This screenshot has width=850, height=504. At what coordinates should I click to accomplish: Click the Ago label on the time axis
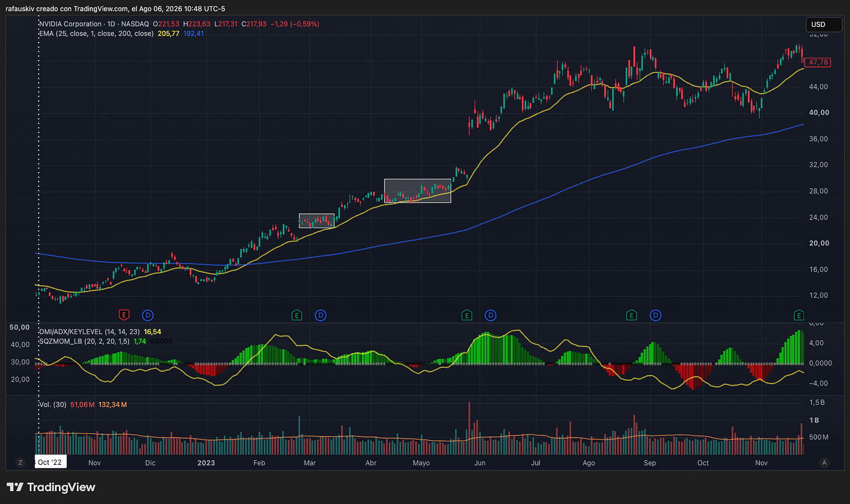[x=589, y=463]
